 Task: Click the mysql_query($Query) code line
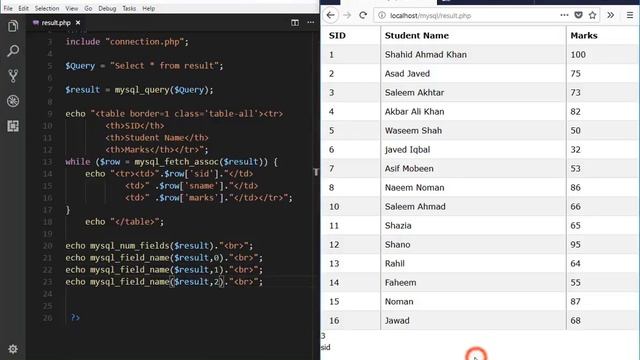[139, 90]
